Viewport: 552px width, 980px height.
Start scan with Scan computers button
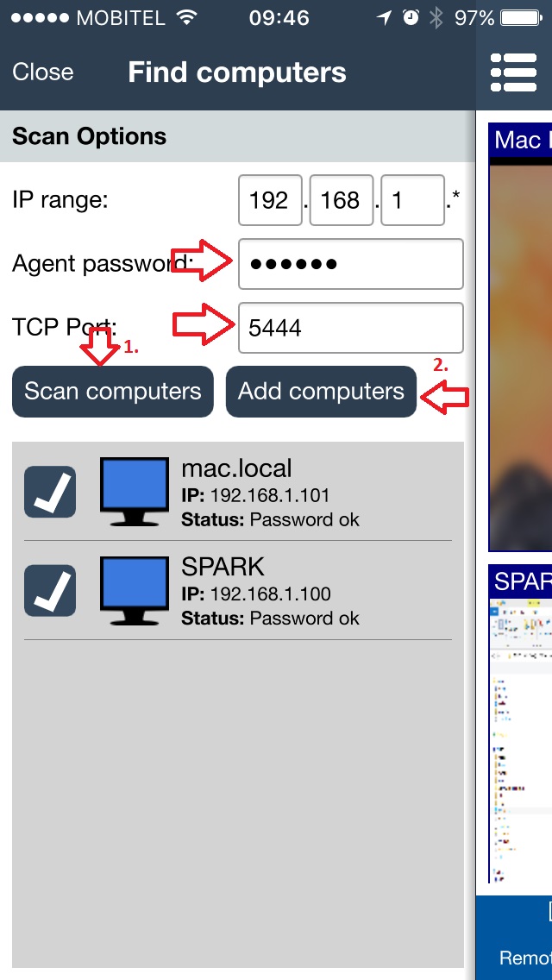tap(112, 392)
